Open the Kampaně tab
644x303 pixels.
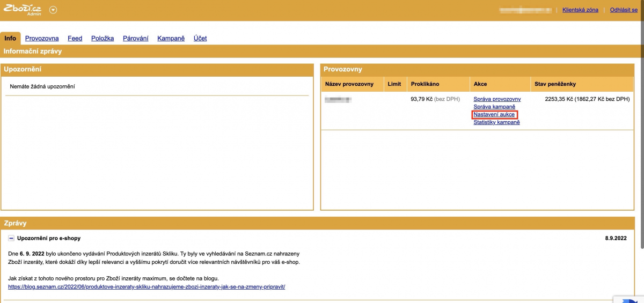click(171, 38)
